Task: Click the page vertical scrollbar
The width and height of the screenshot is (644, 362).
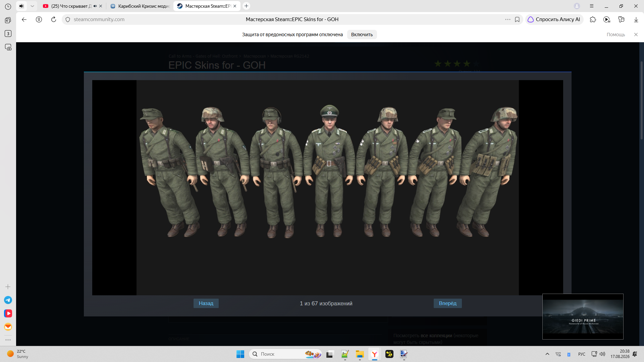Action: (x=641, y=101)
